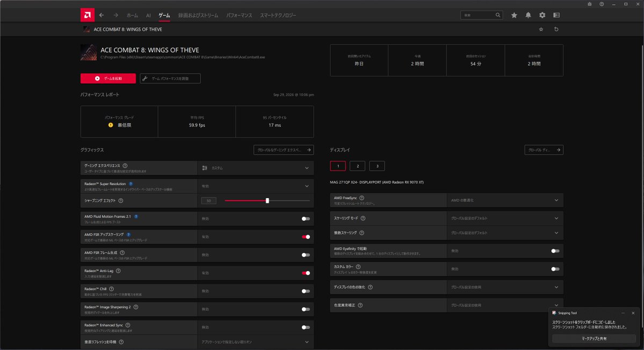Enable Radeon Image Sharpening 2 toggle
The height and width of the screenshot is (350, 644).
306,309
